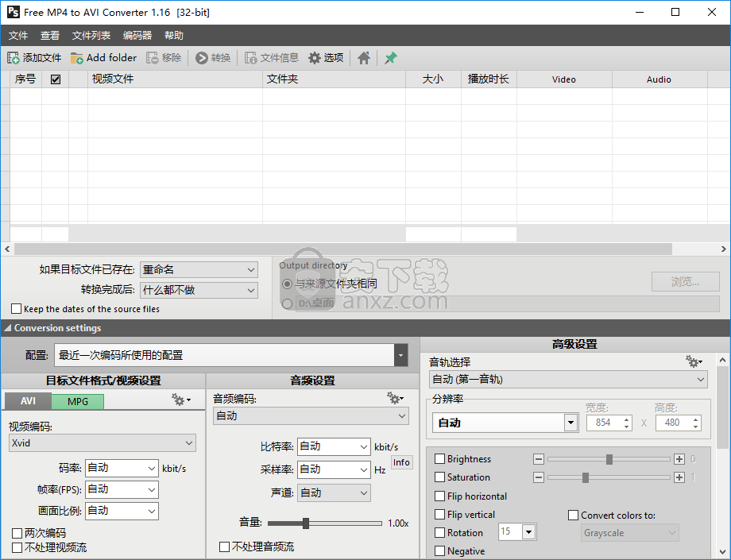The height and width of the screenshot is (560, 731).
Task: Open gear menu next to 音轨选择
Action: click(694, 361)
